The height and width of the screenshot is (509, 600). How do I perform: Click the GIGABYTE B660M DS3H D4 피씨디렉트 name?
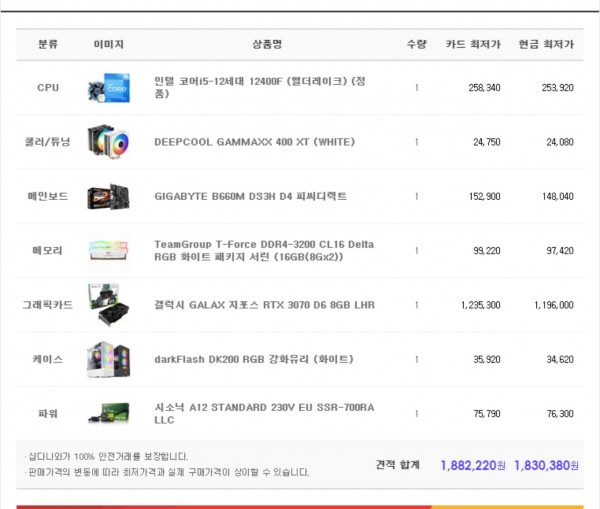(x=250, y=196)
